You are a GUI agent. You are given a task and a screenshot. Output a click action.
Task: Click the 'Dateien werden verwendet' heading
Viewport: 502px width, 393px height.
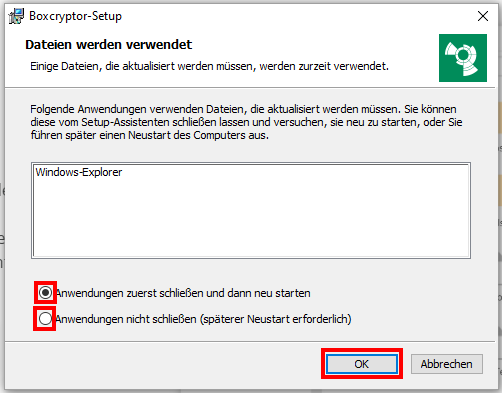(109, 45)
